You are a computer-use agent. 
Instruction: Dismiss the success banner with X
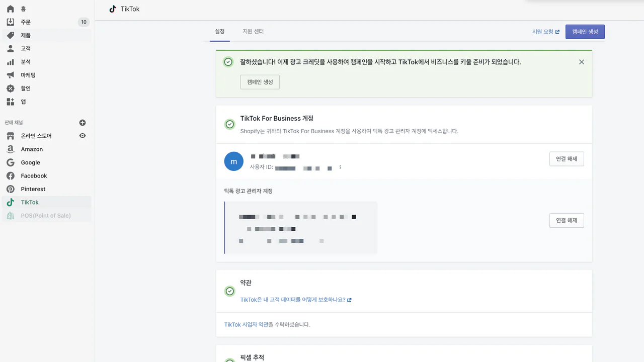pyautogui.click(x=582, y=62)
